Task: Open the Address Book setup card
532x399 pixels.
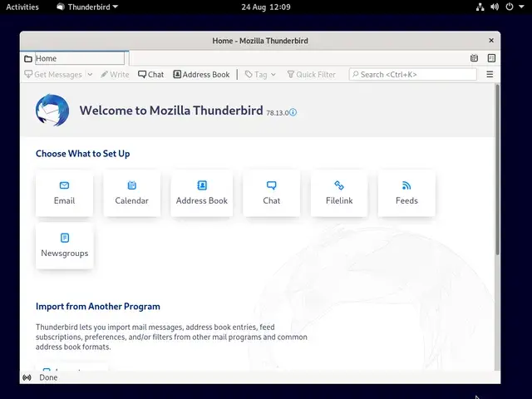Action: point(201,193)
